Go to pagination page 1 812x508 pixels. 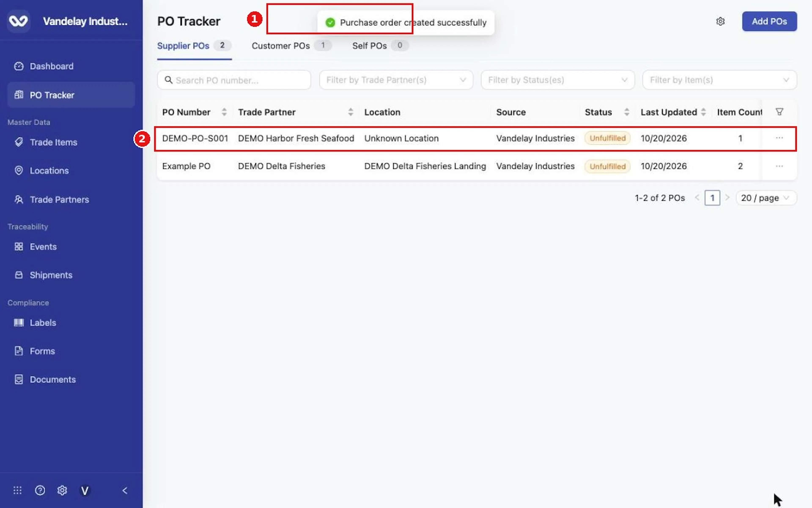712,198
